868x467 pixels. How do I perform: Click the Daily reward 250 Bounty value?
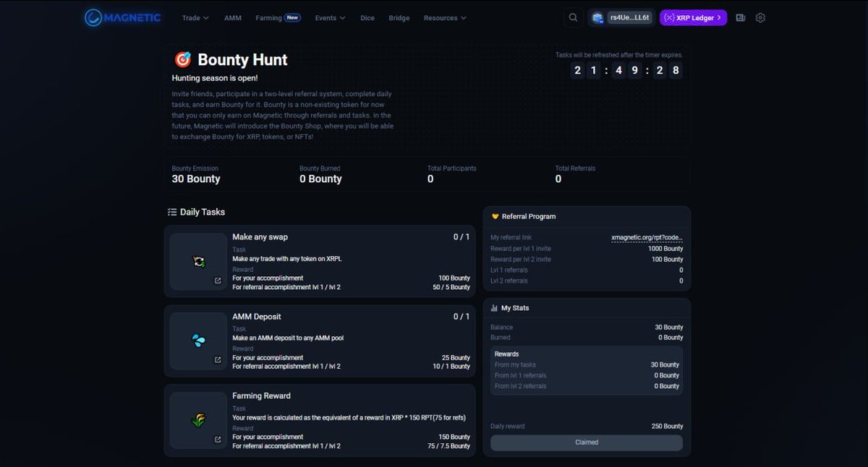pos(667,427)
